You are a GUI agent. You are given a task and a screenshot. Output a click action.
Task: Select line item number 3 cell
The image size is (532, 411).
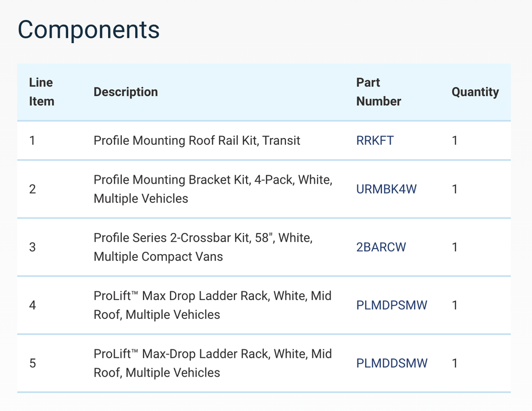[32, 247]
